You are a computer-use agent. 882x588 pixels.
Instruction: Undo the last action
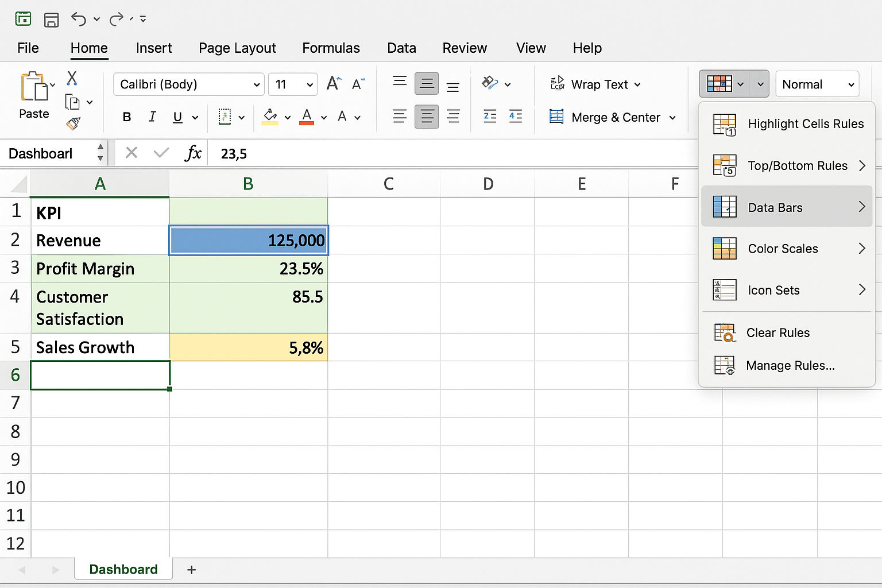pyautogui.click(x=79, y=19)
